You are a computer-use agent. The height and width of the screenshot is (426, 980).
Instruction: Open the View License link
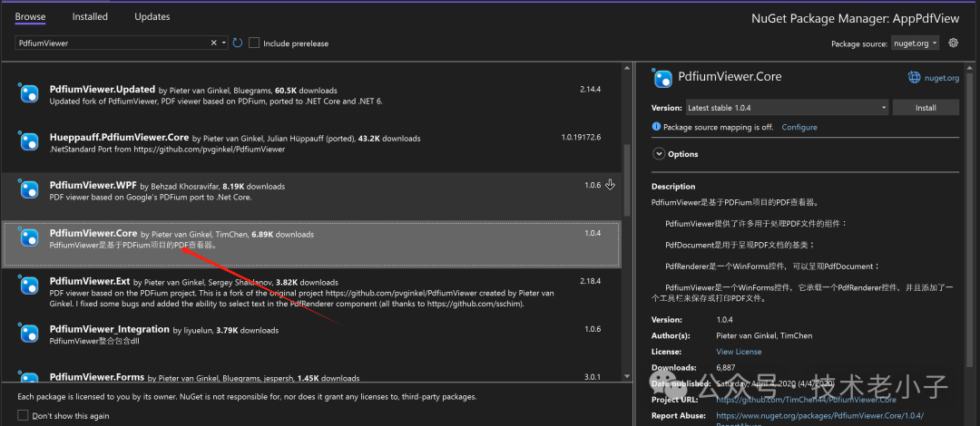739,352
